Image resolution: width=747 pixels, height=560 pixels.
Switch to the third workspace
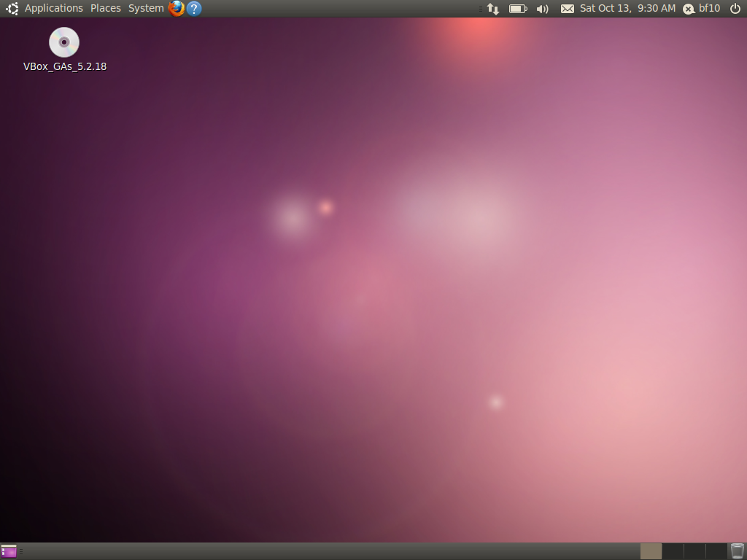pos(694,551)
